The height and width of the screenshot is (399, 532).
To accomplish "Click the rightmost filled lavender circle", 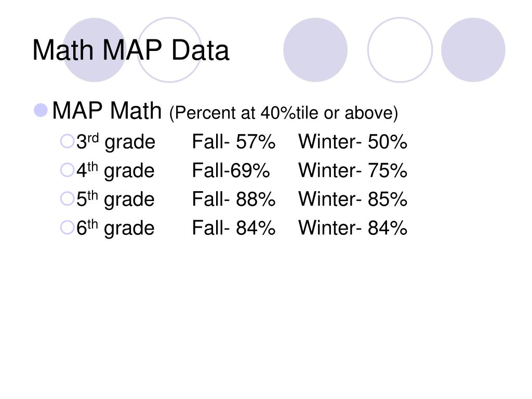I will coord(473,50).
